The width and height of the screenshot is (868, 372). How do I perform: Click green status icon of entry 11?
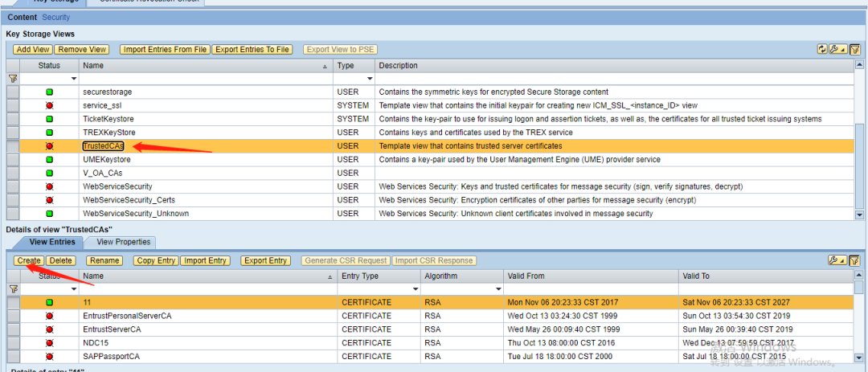[x=49, y=302]
